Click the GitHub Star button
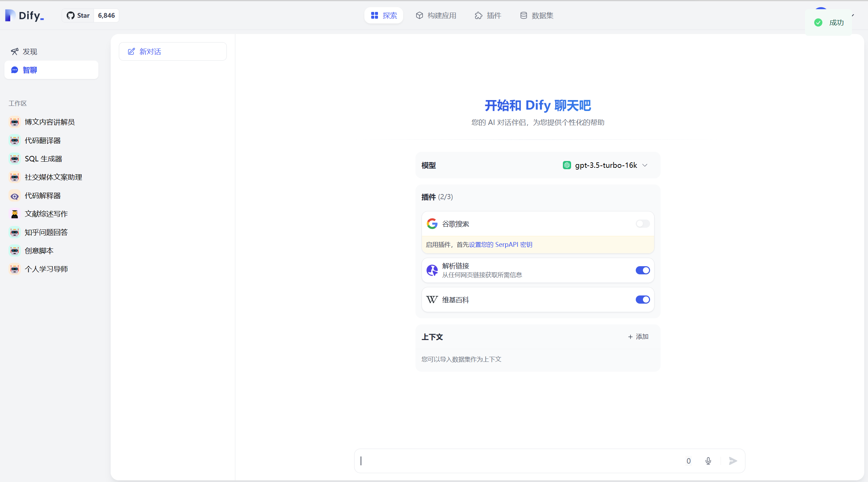The image size is (868, 482). (78, 15)
